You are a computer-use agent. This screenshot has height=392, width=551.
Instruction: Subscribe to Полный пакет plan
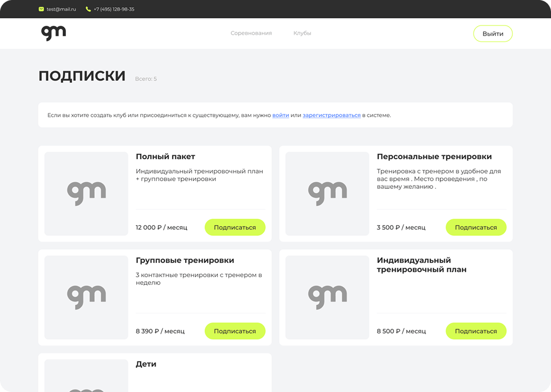[235, 228]
